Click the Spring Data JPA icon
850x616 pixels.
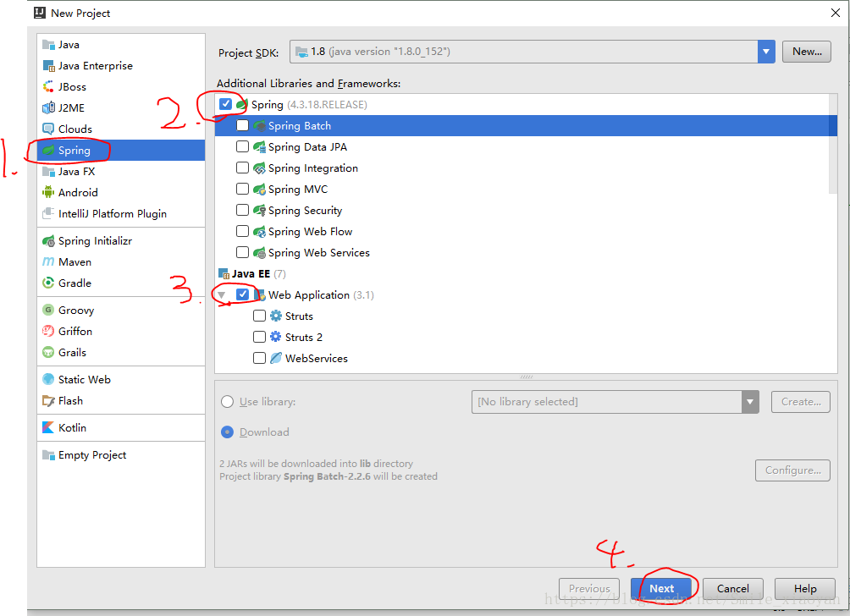[x=260, y=147]
